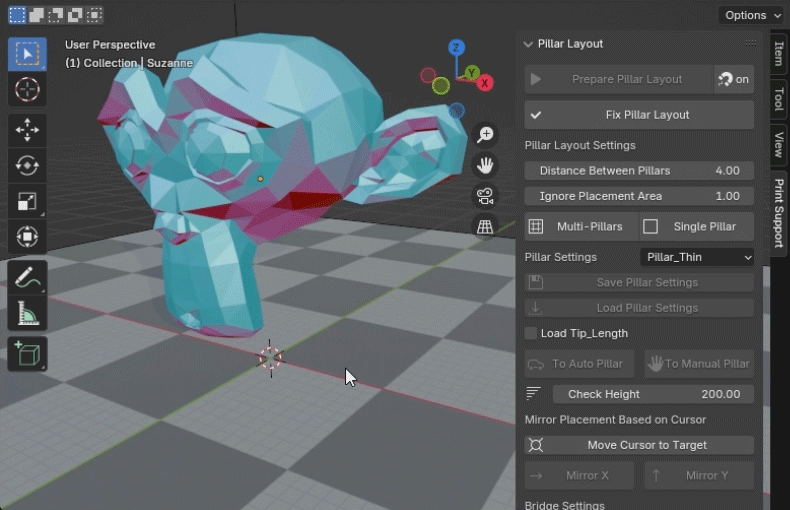Click the blue Z axis gizmo
790x510 pixels.
(456, 48)
